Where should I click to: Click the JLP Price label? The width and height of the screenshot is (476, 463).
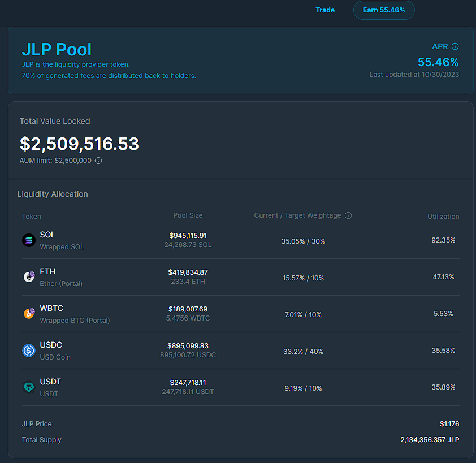coord(37,424)
